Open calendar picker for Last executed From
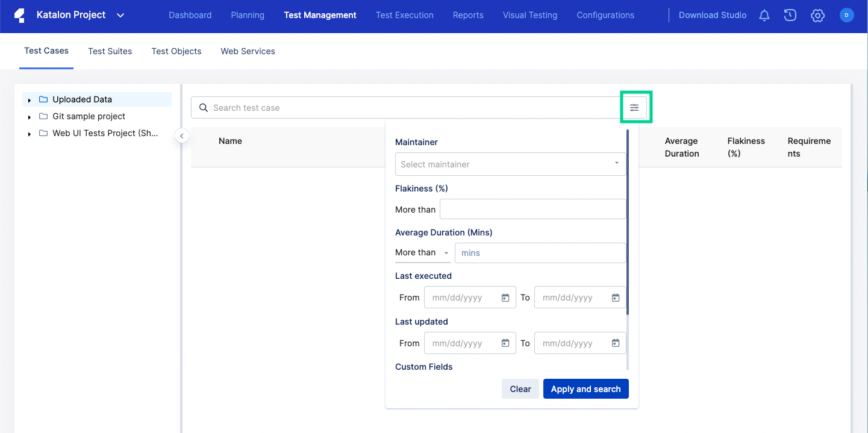This screenshot has width=868, height=433. coord(505,297)
